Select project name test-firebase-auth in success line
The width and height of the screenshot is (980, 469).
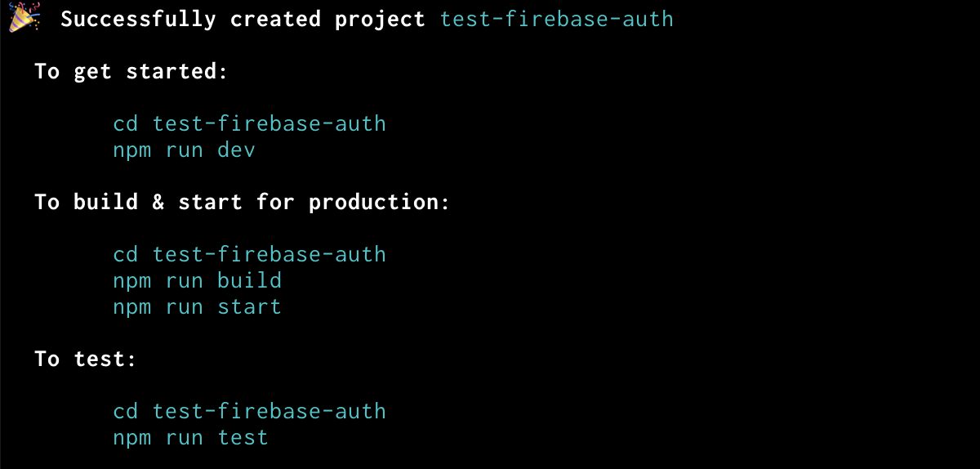pyautogui.click(x=557, y=19)
